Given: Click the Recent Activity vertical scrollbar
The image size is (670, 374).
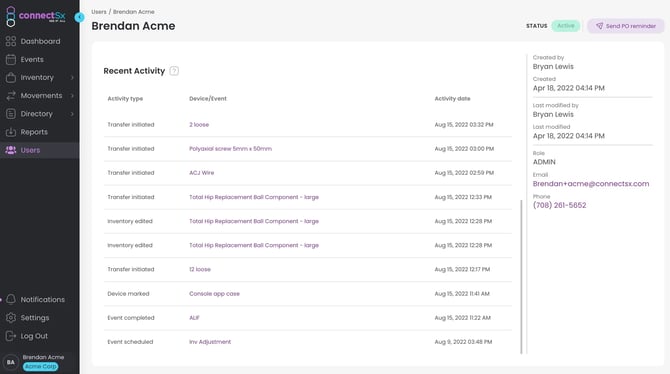Looking at the screenshot, I should [x=521, y=277].
